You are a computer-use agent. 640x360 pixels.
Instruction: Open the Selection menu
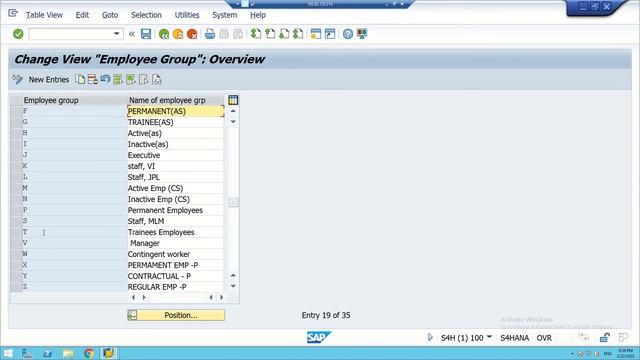(x=146, y=15)
